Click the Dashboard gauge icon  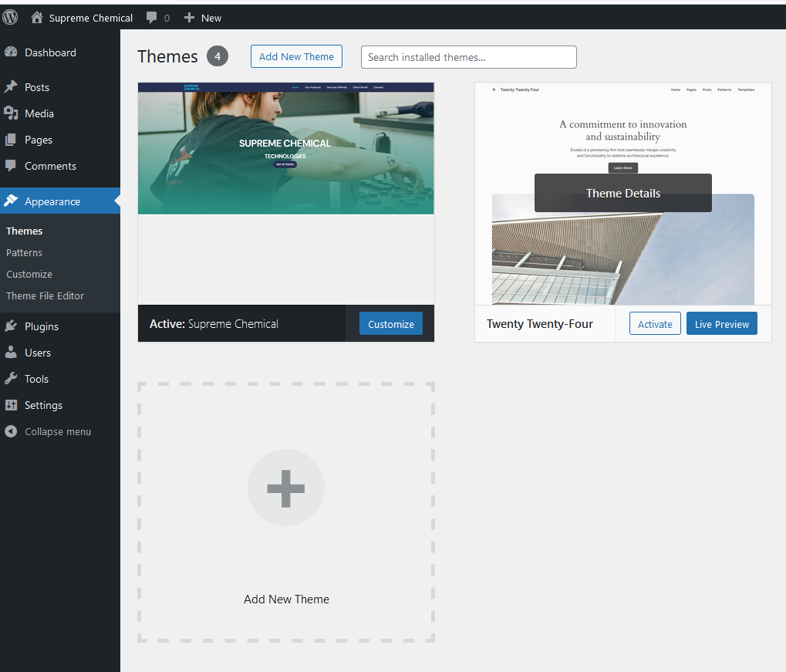tap(11, 52)
